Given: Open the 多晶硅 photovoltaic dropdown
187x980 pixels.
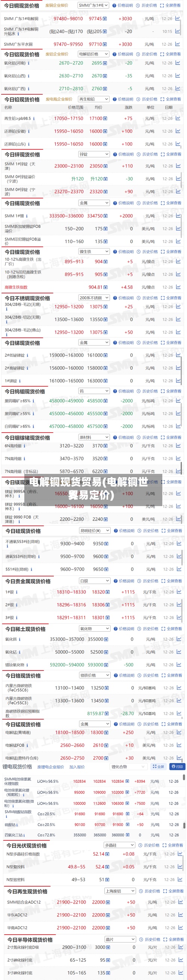Looking at the screenshot, I should tap(120, 845).
